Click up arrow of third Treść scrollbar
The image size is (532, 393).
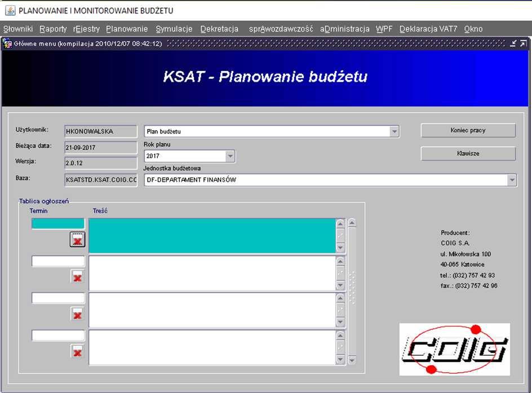point(340,298)
